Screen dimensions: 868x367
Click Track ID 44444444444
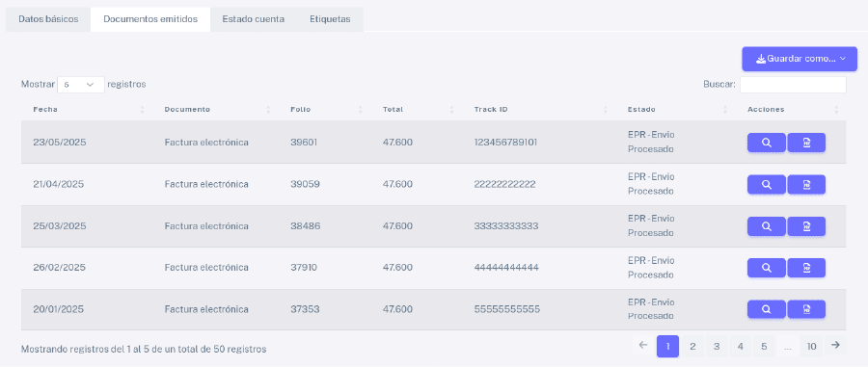click(x=506, y=268)
